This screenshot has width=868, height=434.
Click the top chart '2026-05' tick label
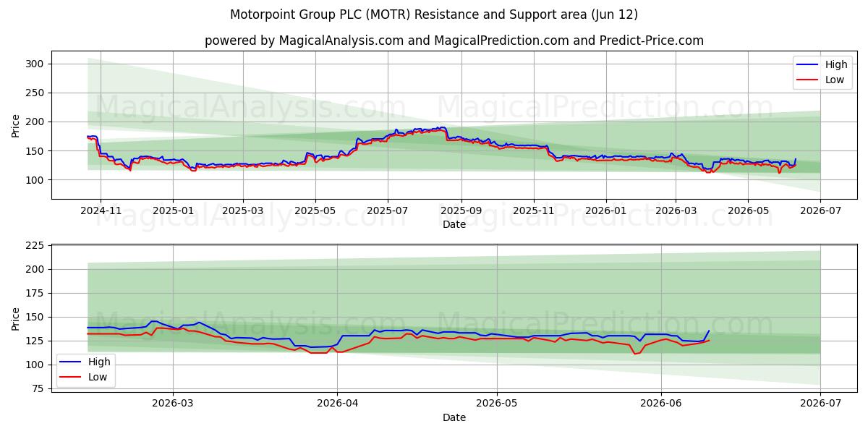coord(748,210)
